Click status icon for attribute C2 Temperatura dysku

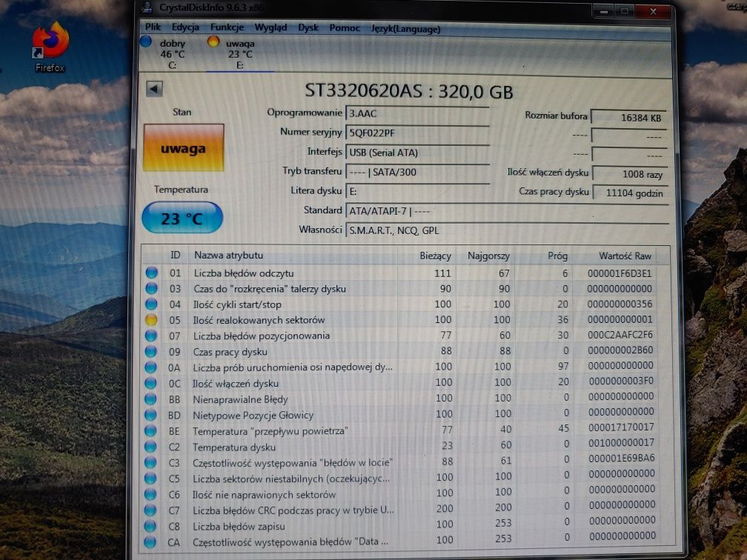coord(150,446)
